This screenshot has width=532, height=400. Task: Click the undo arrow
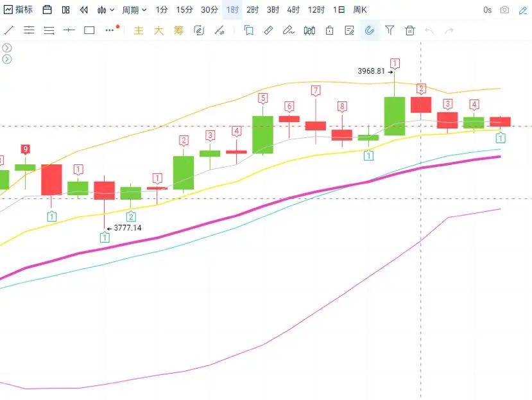click(429, 31)
